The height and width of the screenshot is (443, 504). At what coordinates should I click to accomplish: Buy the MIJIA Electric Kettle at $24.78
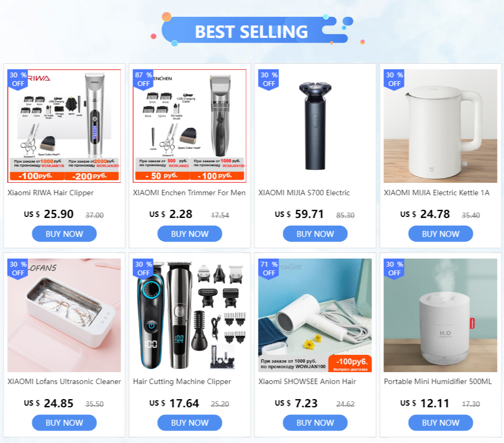pos(440,234)
